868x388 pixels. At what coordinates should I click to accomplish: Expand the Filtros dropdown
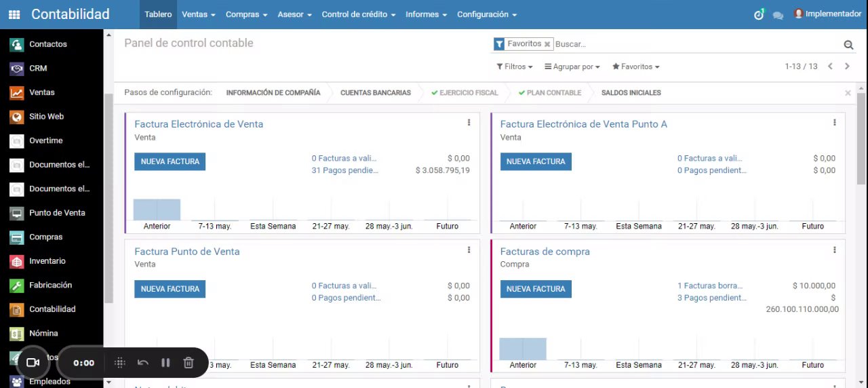point(515,66)
